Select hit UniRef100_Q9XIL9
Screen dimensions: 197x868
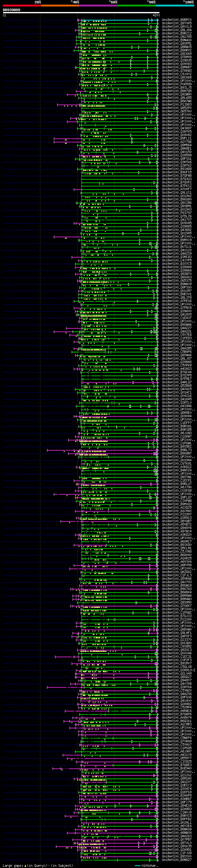177,26
